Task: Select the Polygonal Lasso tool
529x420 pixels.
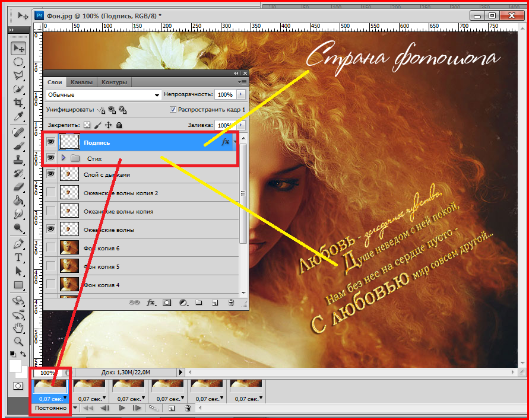Action: pyautogui.click(x=18, y=75)
